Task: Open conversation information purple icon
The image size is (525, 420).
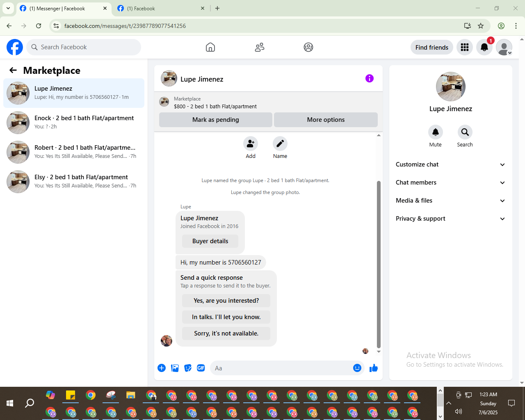Action: click(370, 78)
